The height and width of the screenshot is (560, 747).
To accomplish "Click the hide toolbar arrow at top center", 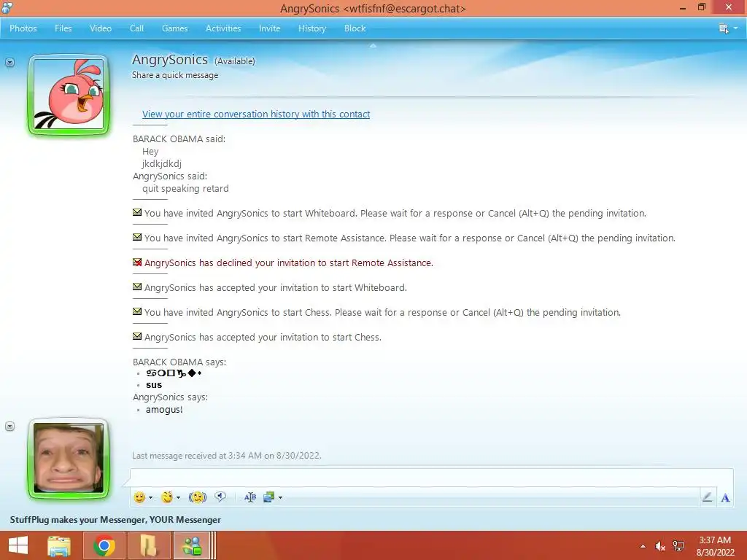I will 373,46.
